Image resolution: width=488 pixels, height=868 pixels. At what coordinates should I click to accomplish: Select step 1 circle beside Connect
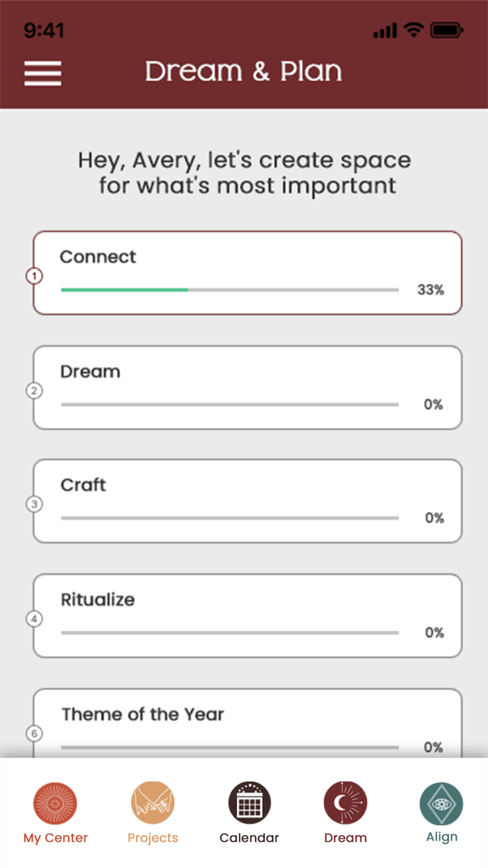click(x=34, y=276)
